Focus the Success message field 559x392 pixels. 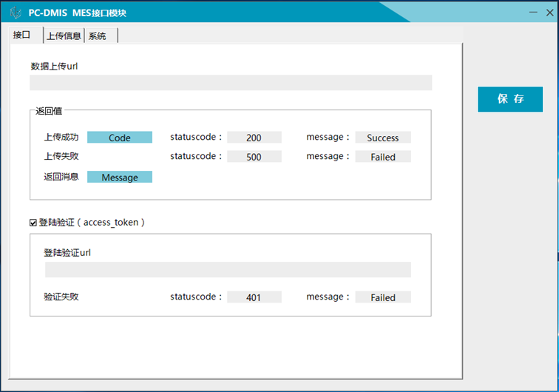tap(382, 138)
